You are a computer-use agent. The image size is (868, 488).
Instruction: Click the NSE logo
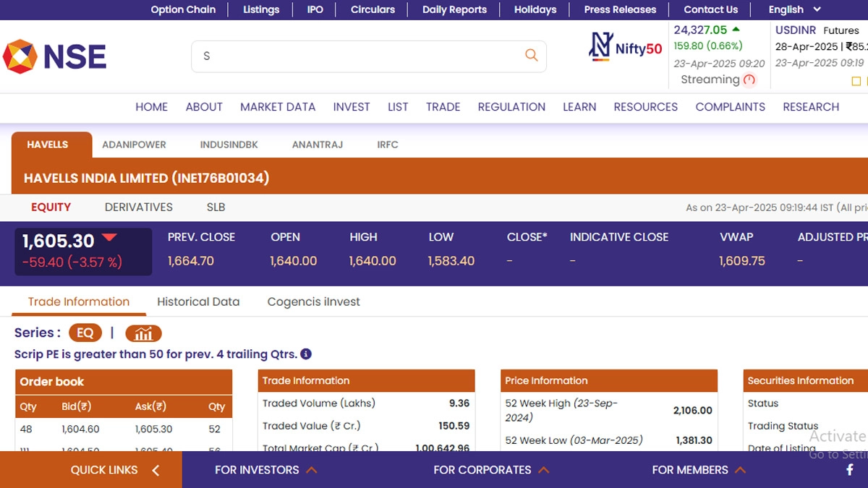tap(55, 56)
